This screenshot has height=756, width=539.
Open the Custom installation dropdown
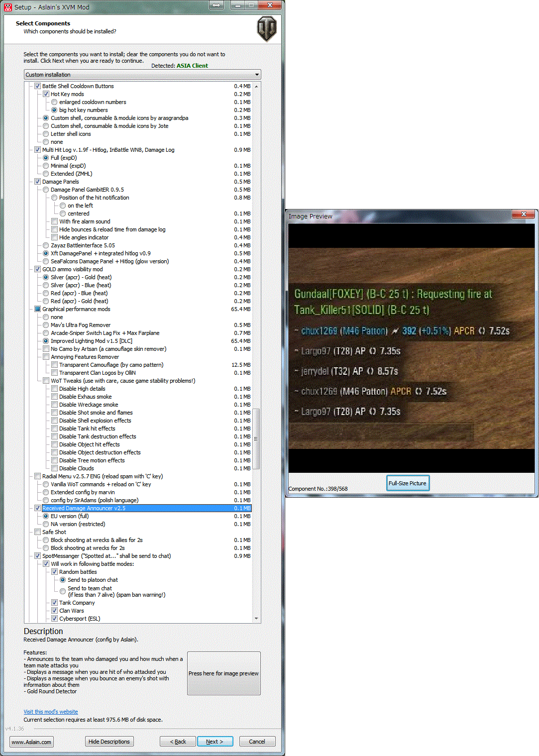[142, 75]
